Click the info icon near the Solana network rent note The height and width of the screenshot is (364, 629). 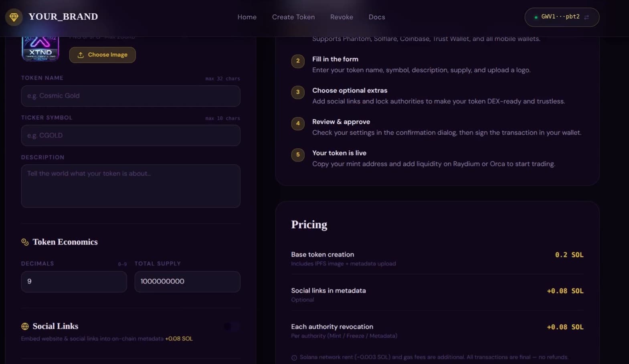pyautogui.click(x=293, y=357)
